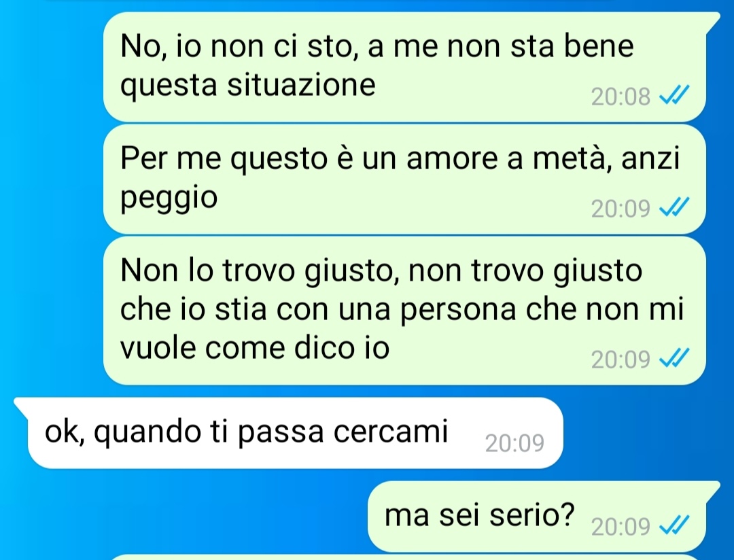Click the double-check beside 'ma sei serio?'
Viewport: 734px width, 560px height.
point(674,526)
